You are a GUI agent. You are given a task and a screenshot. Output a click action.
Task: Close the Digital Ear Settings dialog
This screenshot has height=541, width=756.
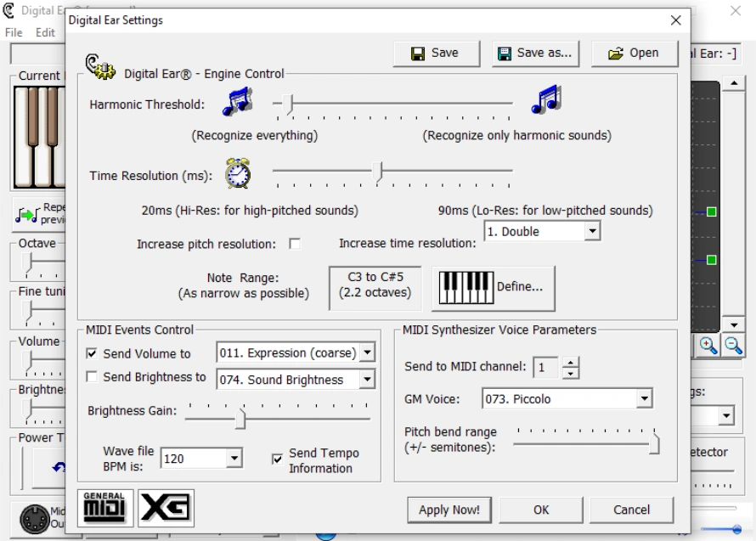point(676,20)
